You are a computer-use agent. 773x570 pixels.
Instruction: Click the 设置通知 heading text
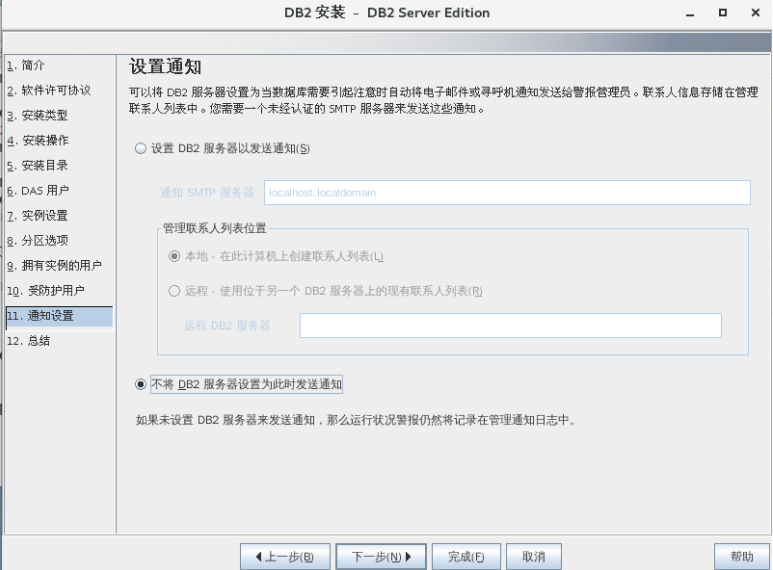pos(165,67)
